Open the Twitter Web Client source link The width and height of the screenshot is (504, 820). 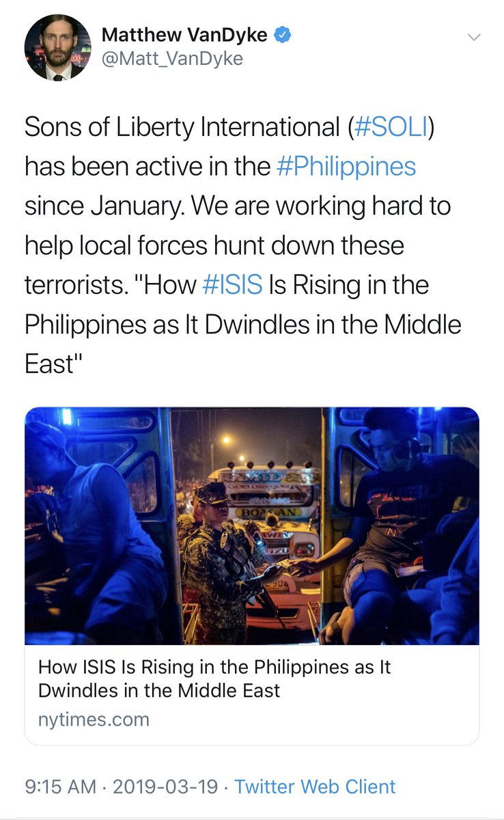(x=315, y=787)
